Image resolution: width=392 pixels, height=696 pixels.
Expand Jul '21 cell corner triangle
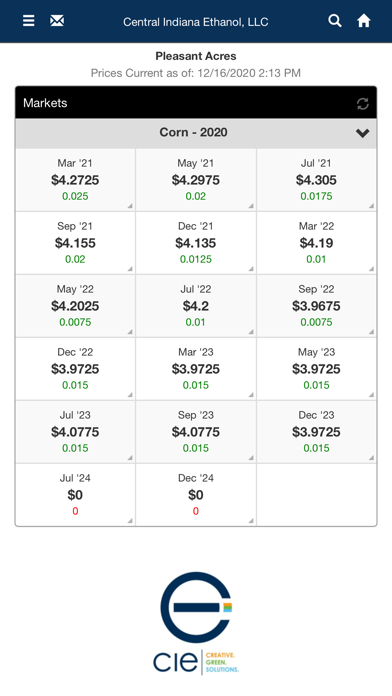(371, 206)
